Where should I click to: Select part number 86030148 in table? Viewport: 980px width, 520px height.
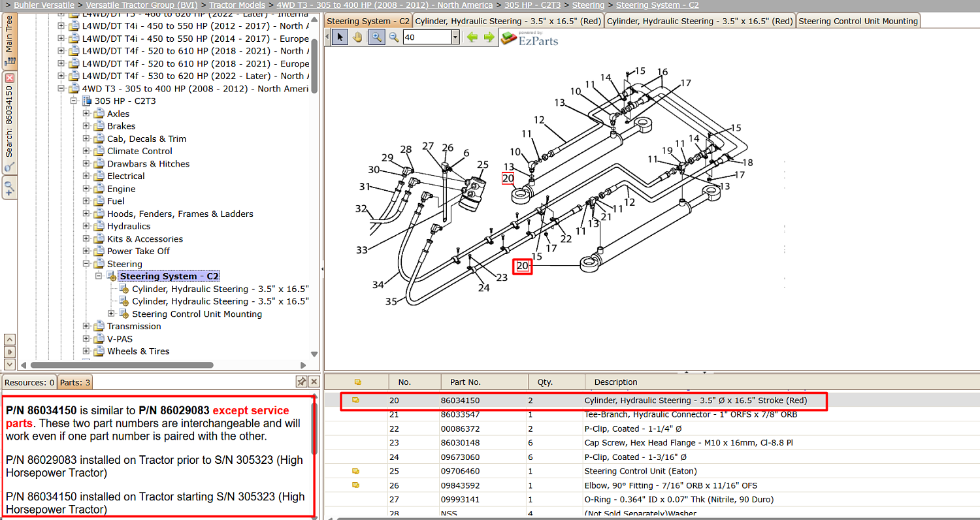pos(460,442)
